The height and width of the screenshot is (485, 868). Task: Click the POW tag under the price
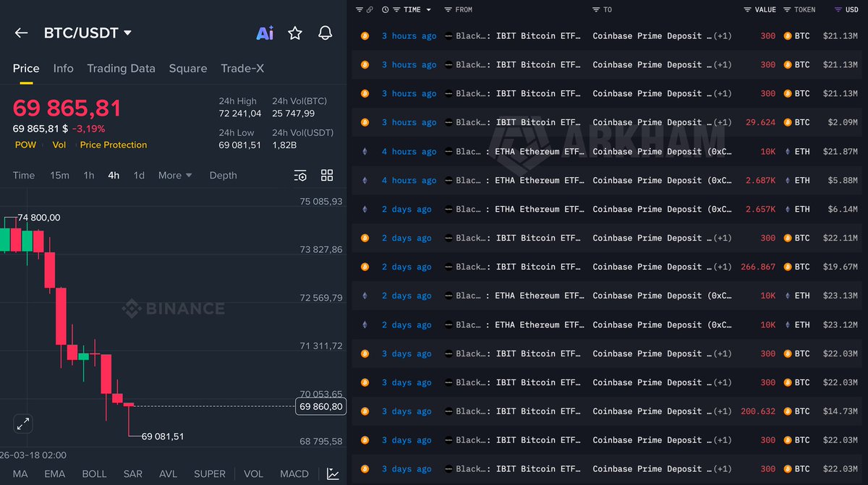click(25, 145)
